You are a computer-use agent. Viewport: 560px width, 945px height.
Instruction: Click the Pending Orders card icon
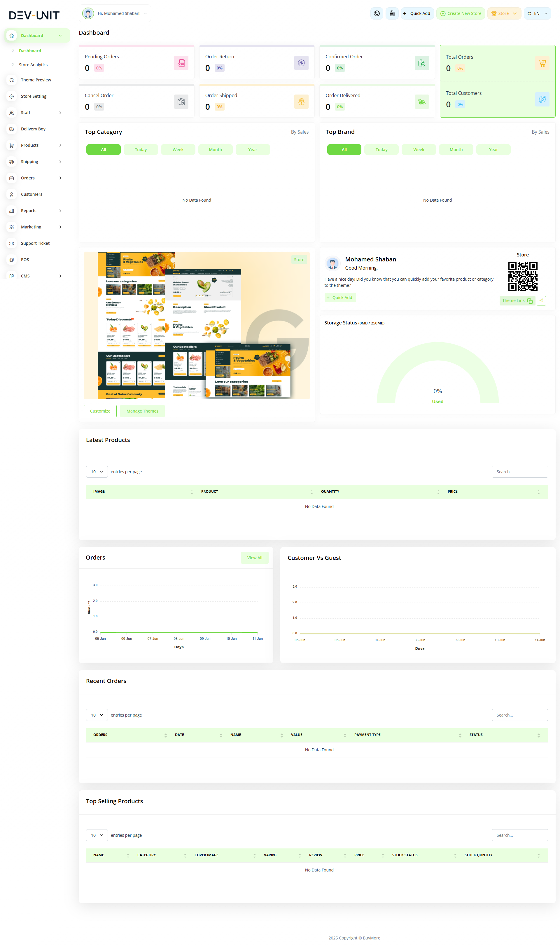tap(181, 63)
